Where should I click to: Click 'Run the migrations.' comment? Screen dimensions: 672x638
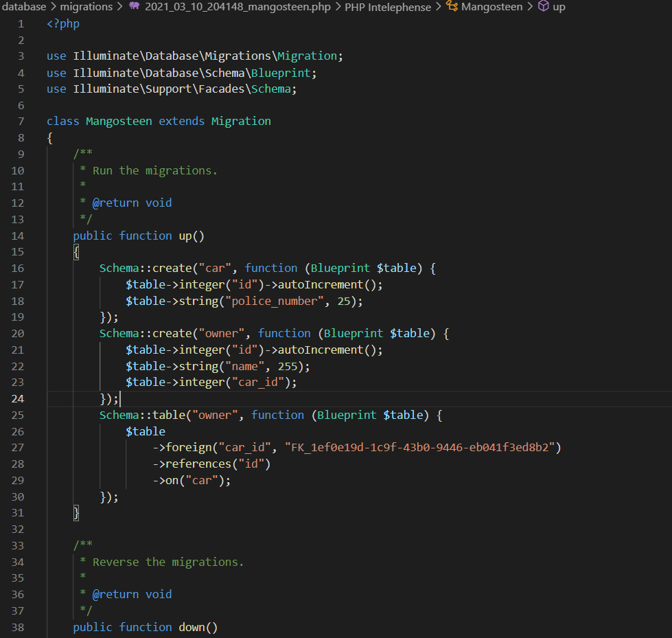[155, 170]
